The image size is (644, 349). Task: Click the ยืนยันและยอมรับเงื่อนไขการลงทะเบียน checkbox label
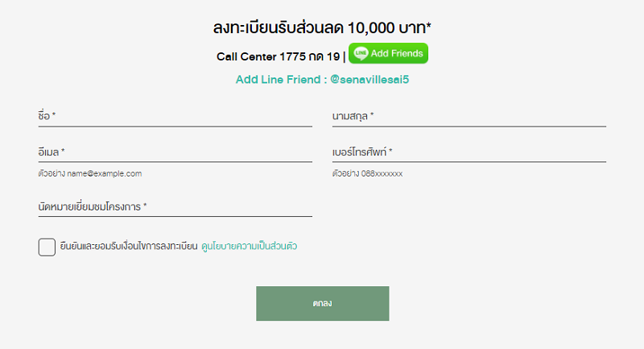click(x=129, y=246)
